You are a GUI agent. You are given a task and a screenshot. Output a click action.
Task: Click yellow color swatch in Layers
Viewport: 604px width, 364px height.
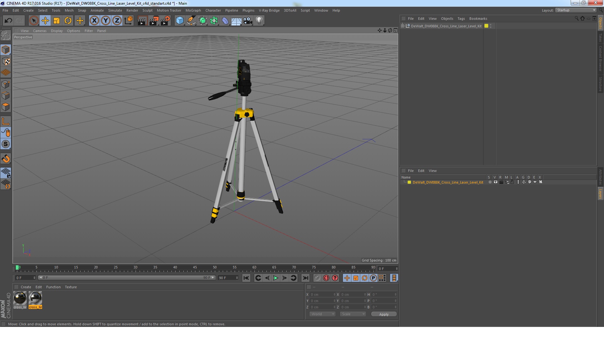(x=409, y=182)
